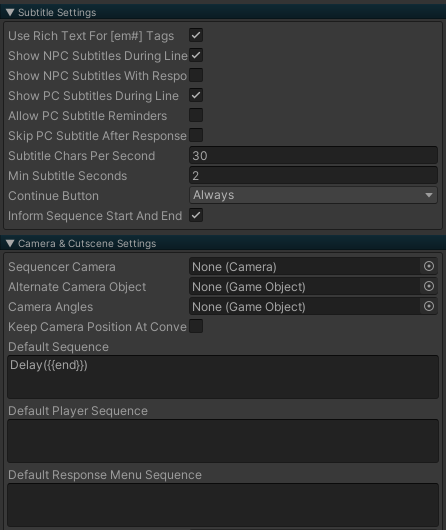446x530 pixels.
Task: Disable Use Rich Text For em Tags
Action: 196,35
